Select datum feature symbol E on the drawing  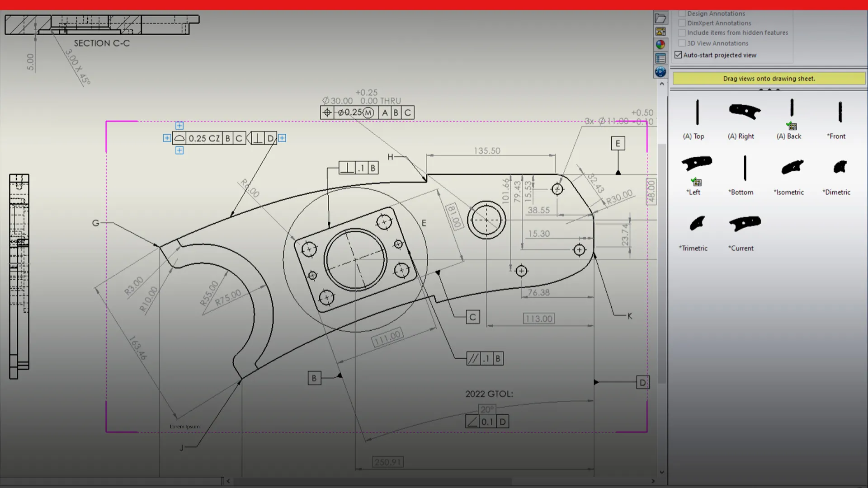tap(618, 143)
